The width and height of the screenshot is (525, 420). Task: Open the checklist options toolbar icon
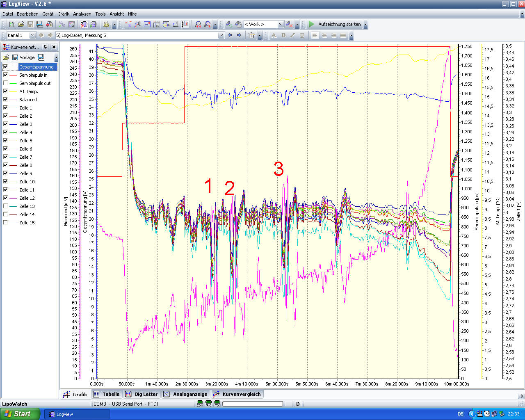71,24
